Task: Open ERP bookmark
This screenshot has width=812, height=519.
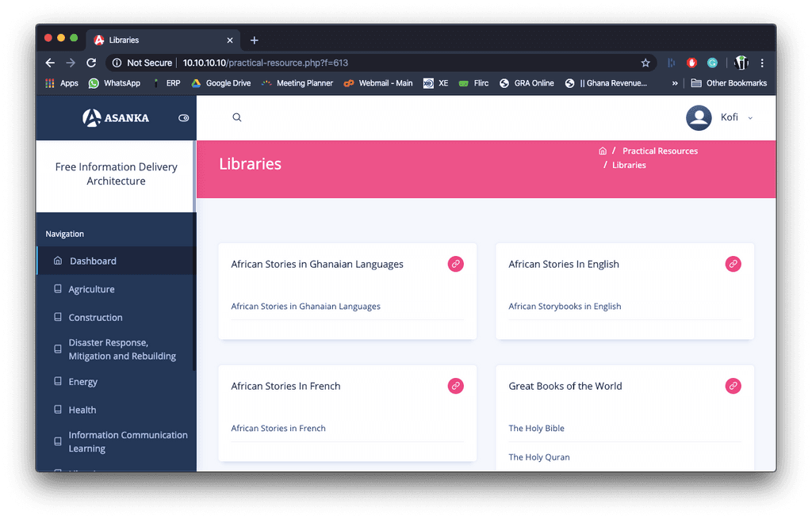Action: click(167, 82)
